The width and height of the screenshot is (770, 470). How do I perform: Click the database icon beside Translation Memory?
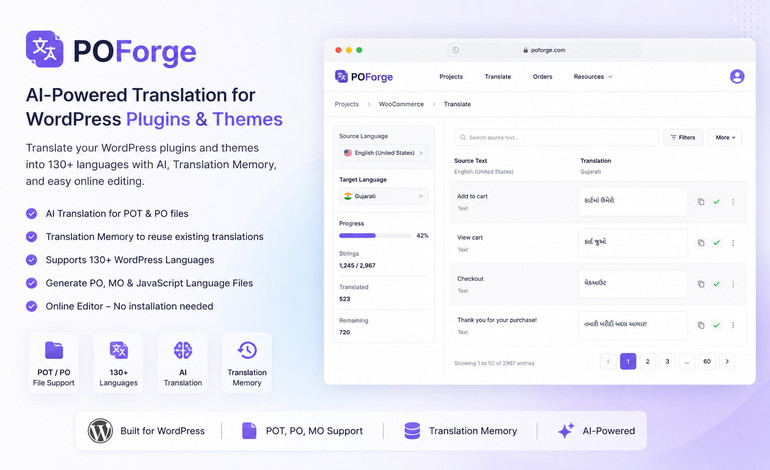pos(412,431)
